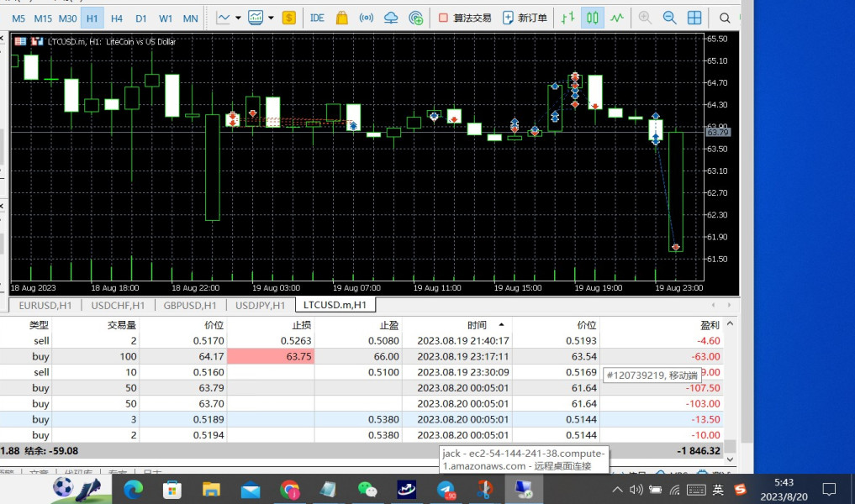Image resolution: width=855 pixels, height=504 pixels.
Task: Enable algo trading (算法交易) button
Action: 465,18
